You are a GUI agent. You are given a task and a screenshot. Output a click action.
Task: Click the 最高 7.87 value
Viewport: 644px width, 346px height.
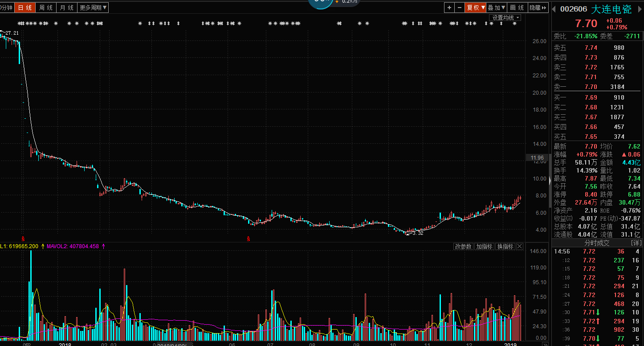click(590, 178)
